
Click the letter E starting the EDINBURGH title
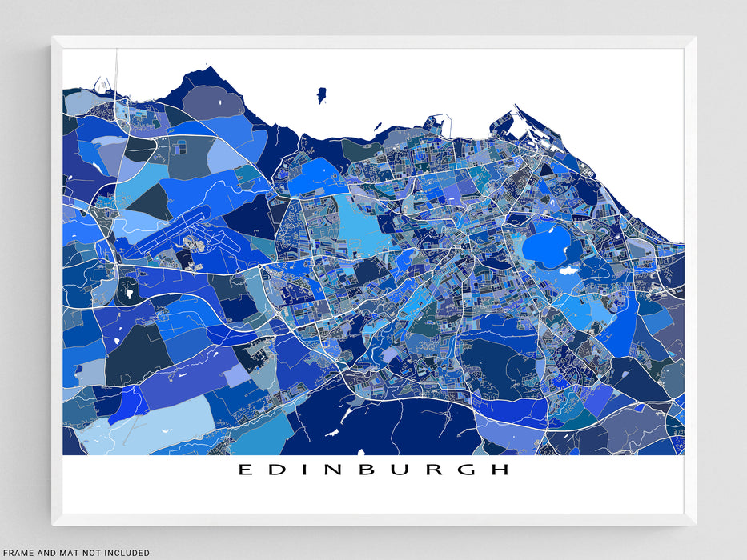pyautogui.click(x=243, y=470)
